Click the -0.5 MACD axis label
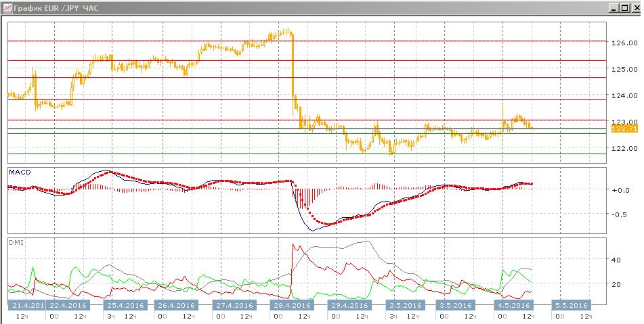Screen dimensions: 644x324 [620, 214]
